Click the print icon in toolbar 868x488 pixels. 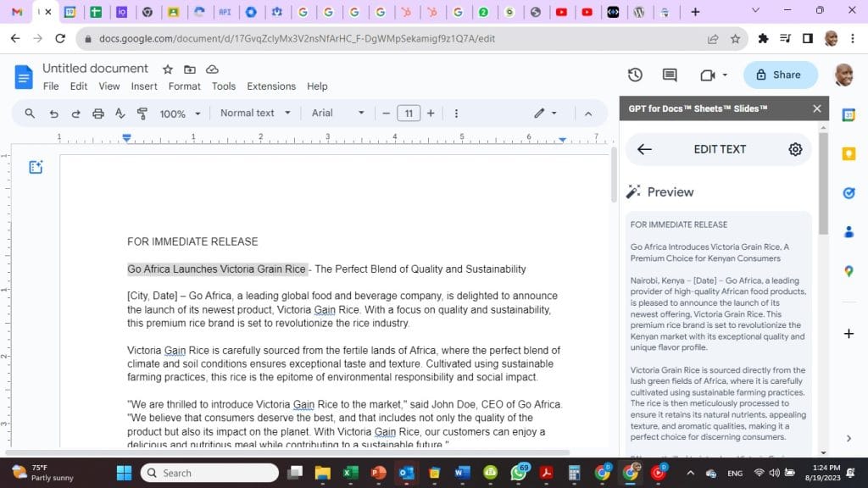click(x=97, y=114)
